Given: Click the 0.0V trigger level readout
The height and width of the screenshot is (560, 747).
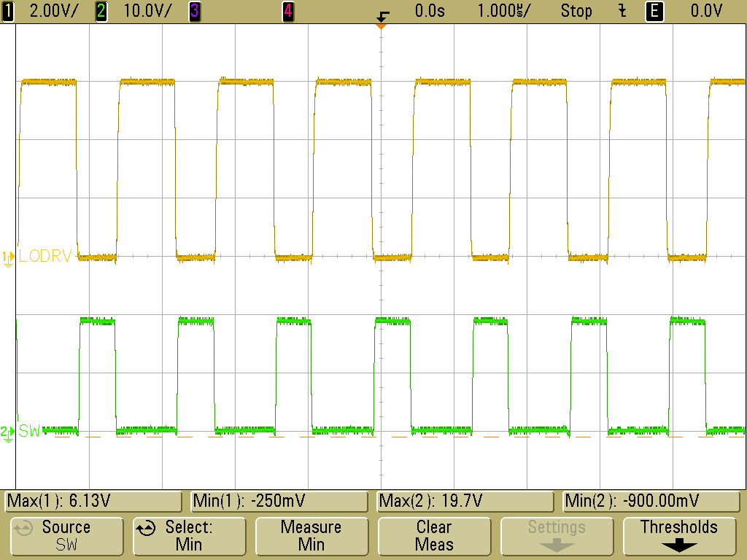Looking at the screenshot, I should tap(706, 11).
